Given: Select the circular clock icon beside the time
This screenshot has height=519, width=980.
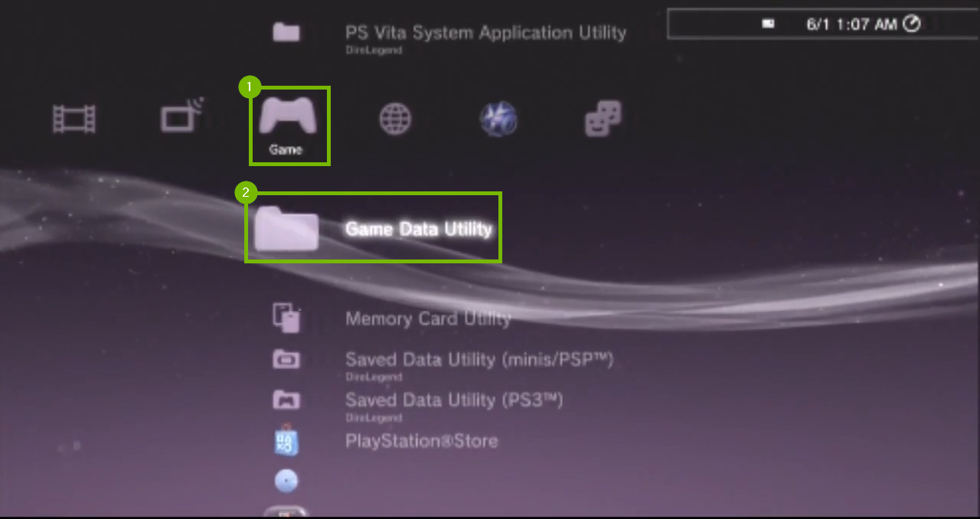Looking at the screenshot, I should pos(911,24).
